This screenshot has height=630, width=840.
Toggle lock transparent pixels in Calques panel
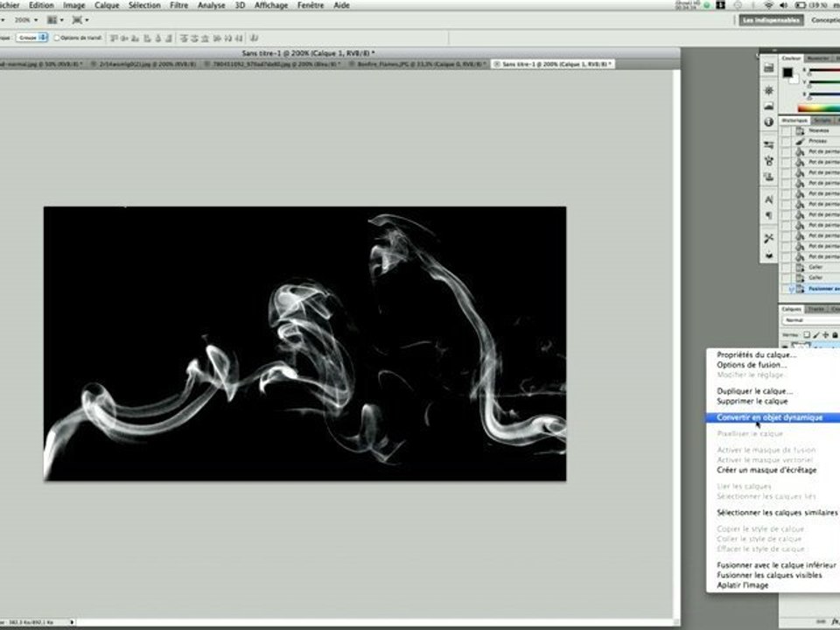(x=806, y=335)
